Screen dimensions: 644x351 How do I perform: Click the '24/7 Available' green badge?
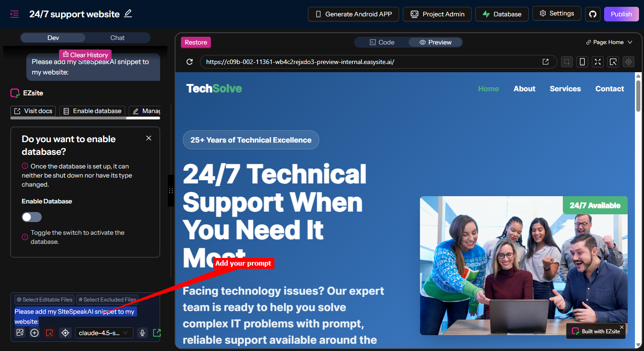[x=595, y=205]
